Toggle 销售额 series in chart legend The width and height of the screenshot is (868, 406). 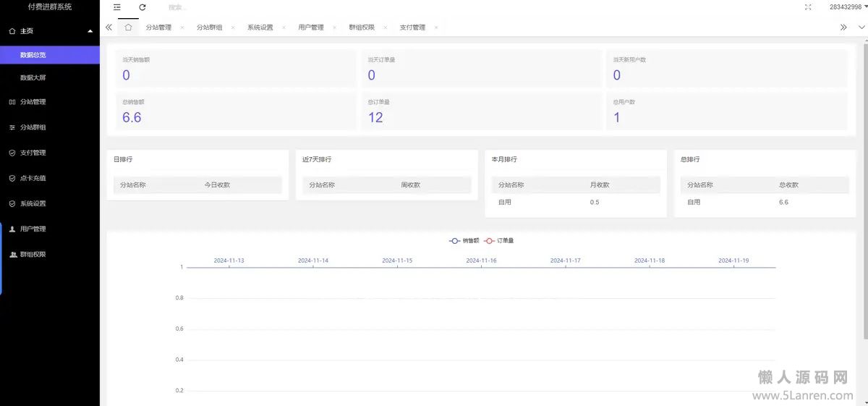[x=464, y=240]
